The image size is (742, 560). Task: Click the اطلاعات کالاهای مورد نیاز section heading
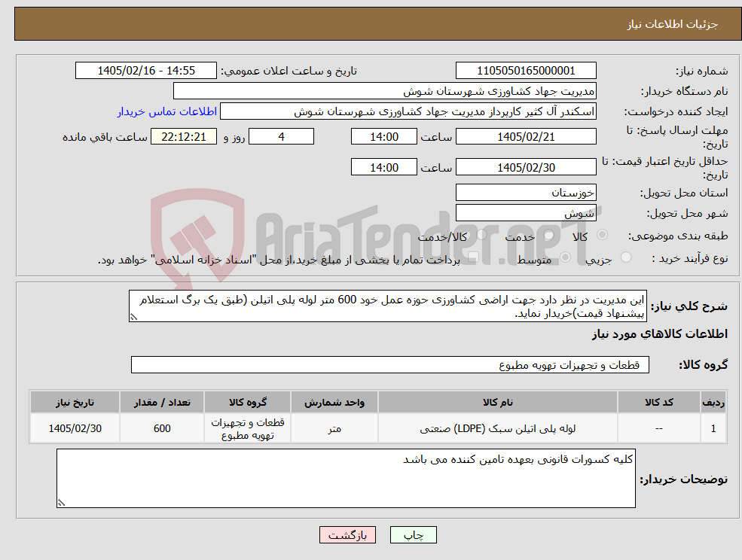(659, 334)
